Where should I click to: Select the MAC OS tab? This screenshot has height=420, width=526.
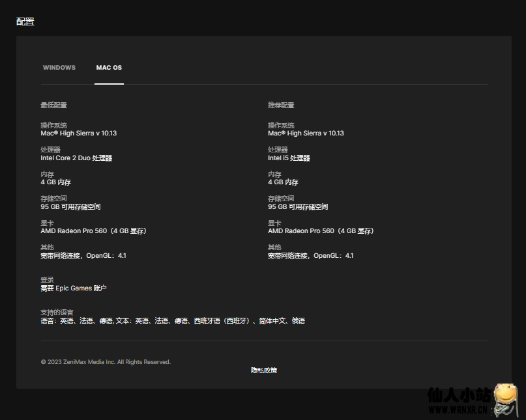109,68
